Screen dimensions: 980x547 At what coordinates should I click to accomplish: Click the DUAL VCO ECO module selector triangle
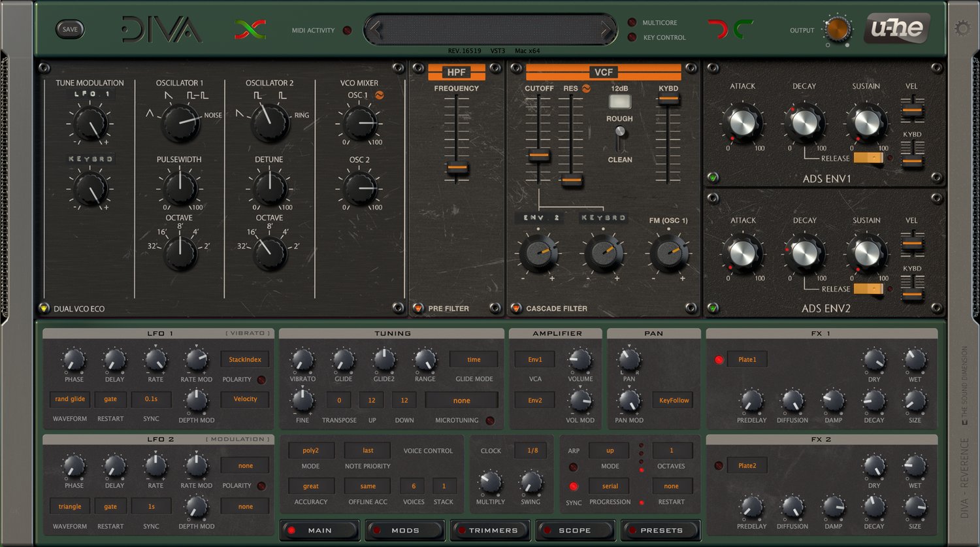click(44, 308)
